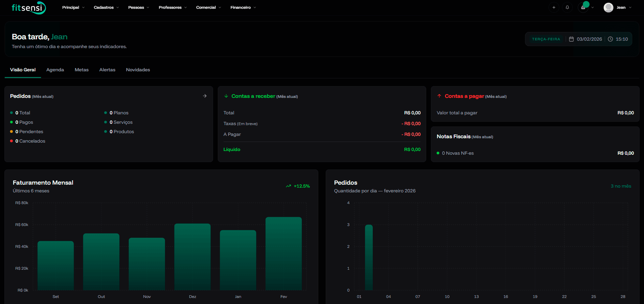644x304 pixels.
Task: Click the calendar icon next to the date
Action: point(572,39)
